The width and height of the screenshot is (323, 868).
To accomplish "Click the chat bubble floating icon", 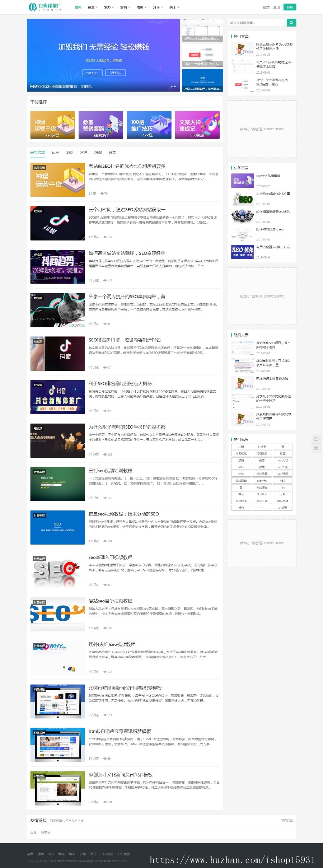I will pos(316,439).
